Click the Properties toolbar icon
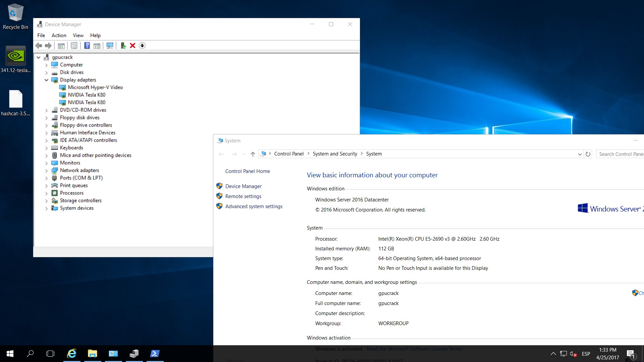The width and height of the screenshot is (644, 362). tap(74, 46)
